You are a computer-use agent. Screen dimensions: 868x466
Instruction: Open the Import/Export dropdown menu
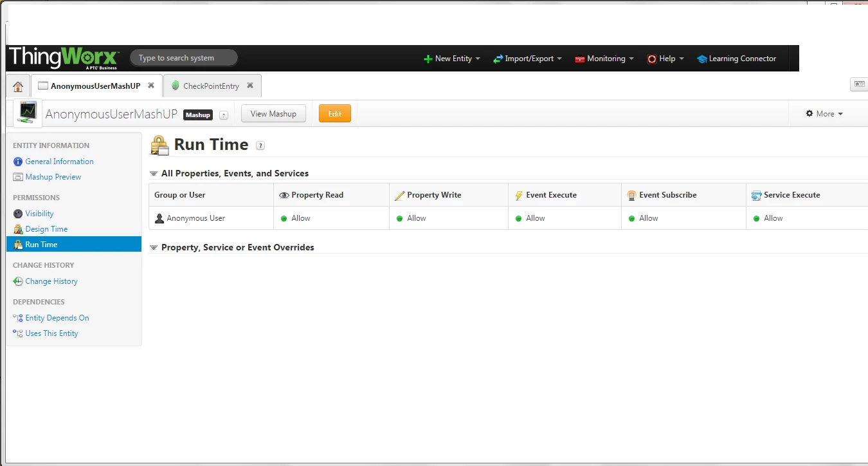(x=527, y=59)
